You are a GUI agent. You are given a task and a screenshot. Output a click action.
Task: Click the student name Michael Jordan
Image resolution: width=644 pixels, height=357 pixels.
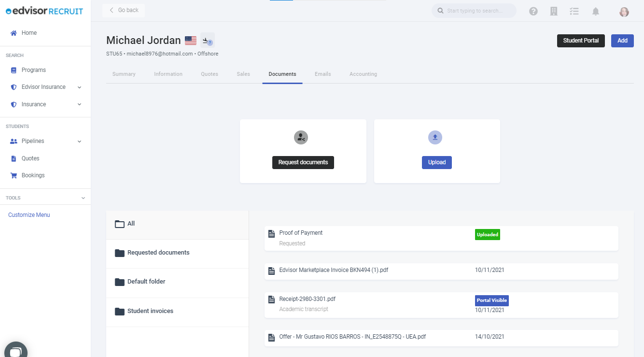(x=143, y=41)
